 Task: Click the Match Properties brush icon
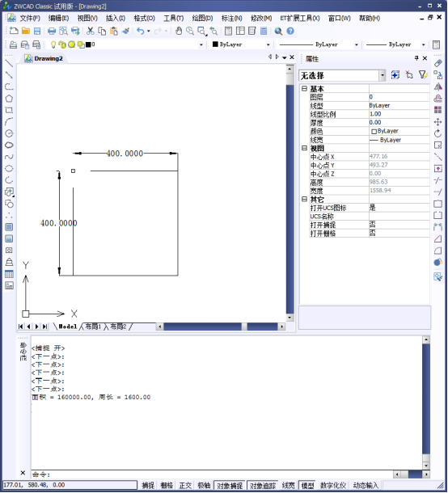coord(125,31)
